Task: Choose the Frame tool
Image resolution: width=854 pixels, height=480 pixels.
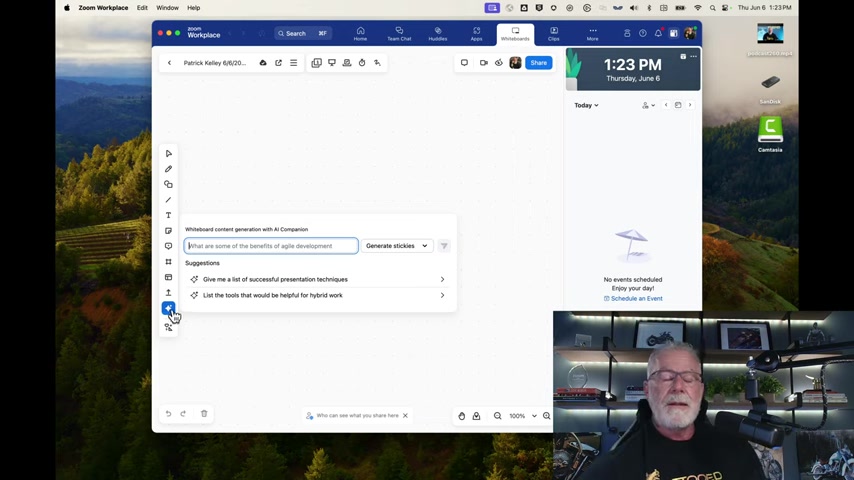Action: coord(168,262)
